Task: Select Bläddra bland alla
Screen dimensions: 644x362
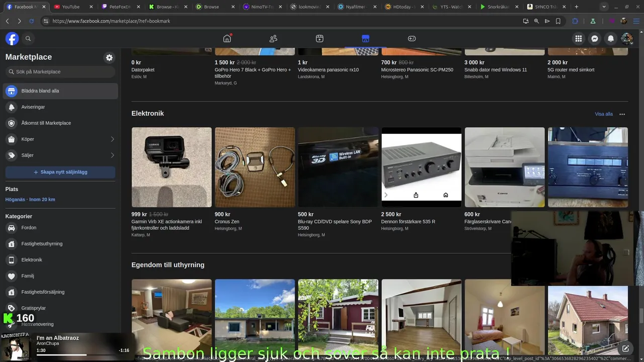Action: coord(61,91)
